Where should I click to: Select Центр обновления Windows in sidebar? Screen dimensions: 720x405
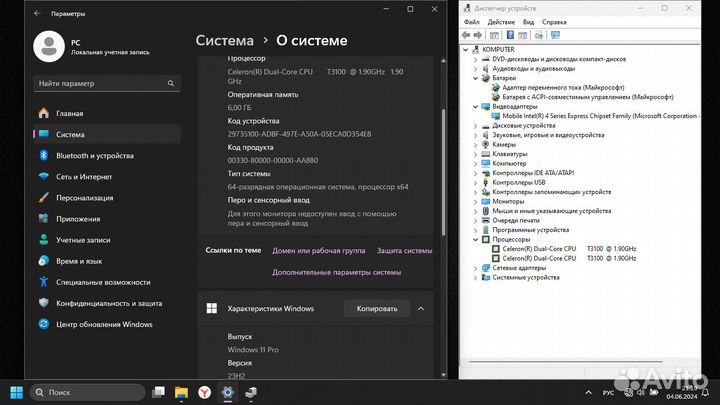pyautogui.click(x=104, y=324)
